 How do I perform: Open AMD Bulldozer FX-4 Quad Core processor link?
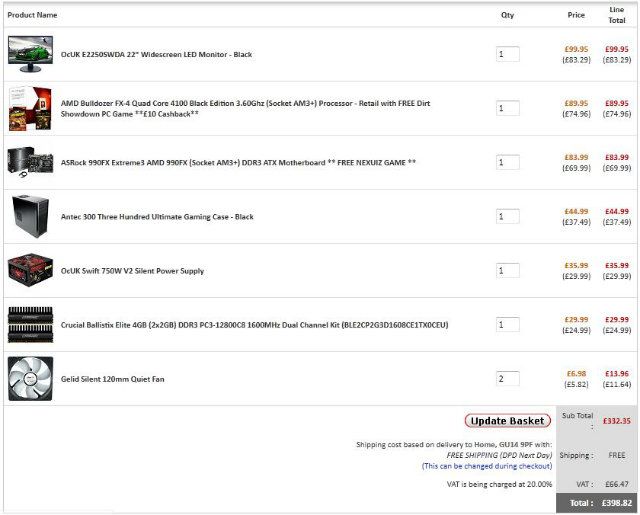(x=245, y=109)
